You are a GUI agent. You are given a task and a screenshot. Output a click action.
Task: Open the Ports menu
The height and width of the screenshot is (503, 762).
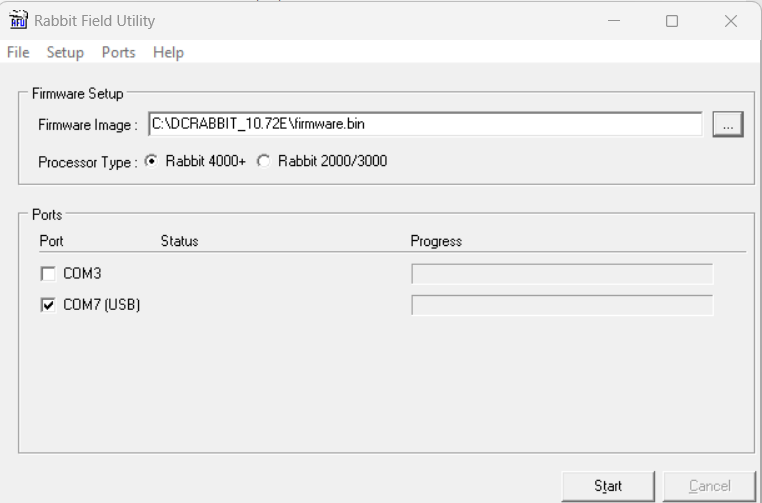click(119, 52)
